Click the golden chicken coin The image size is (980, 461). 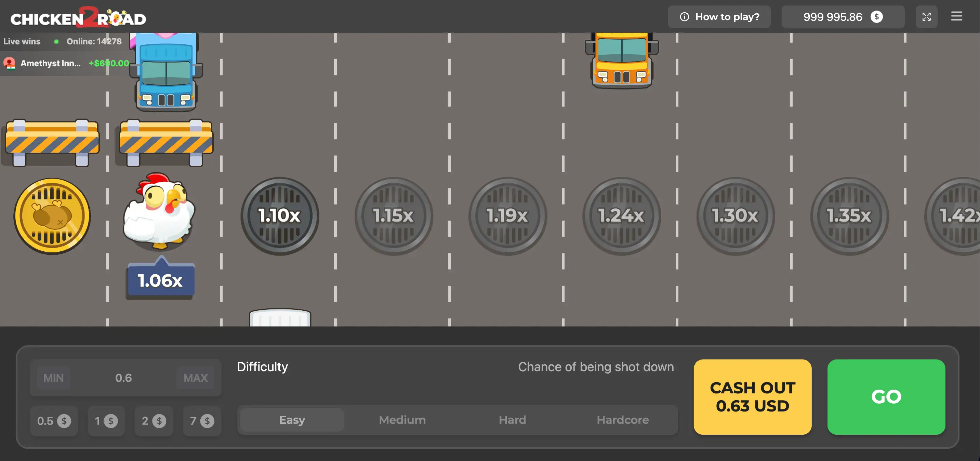[52, 216]
